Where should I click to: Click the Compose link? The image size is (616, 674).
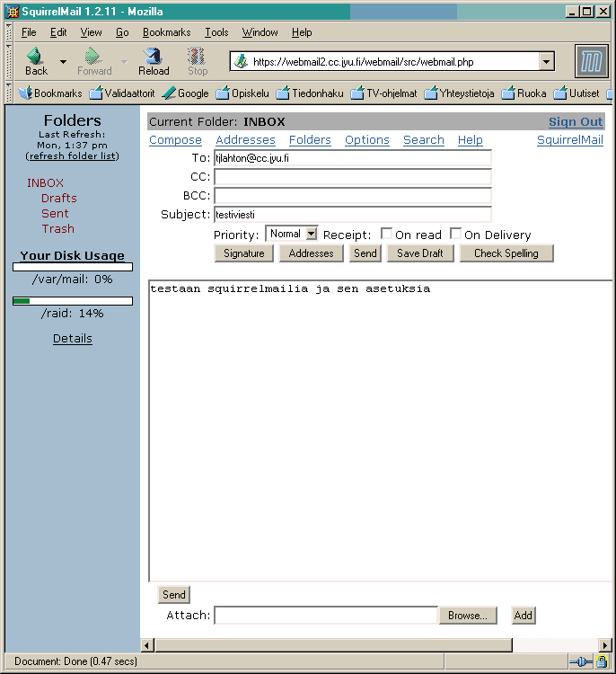pyautogui.click(x=175, y=139)
